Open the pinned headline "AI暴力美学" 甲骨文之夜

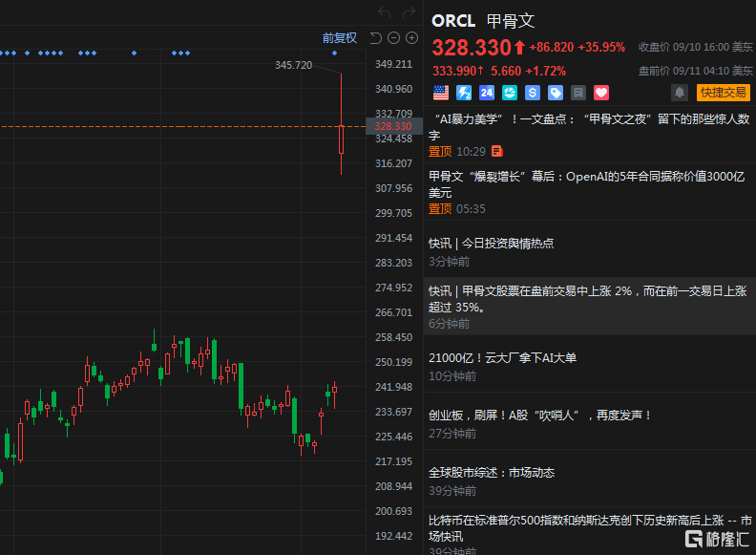pyautogui.click(x=590, y=134)
